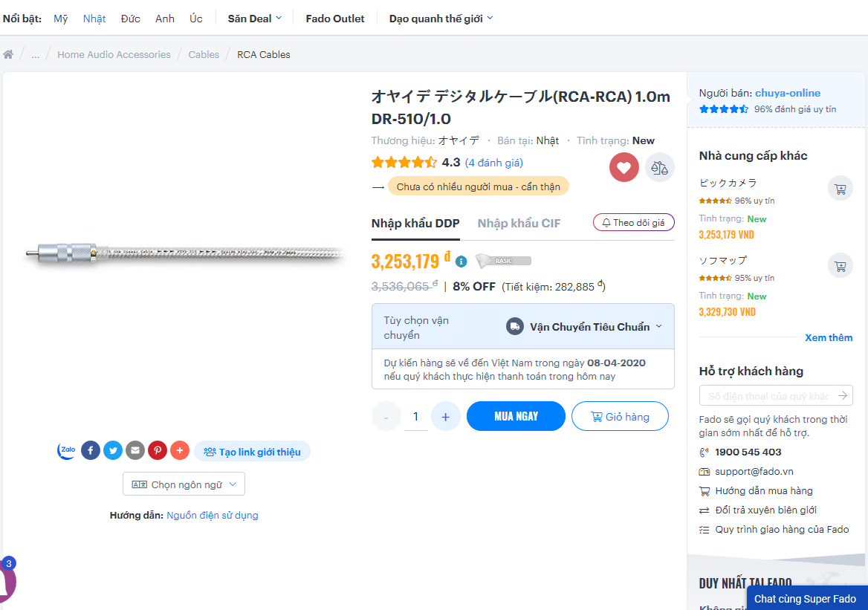Image resolution: width=868 pixels, height=610 pixels.
Task: Submit phone number arrow icon
Action: coord(843,395)
